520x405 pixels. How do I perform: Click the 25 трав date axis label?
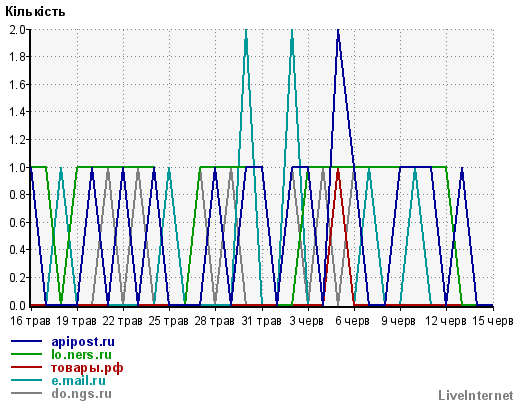coord(168,321)
